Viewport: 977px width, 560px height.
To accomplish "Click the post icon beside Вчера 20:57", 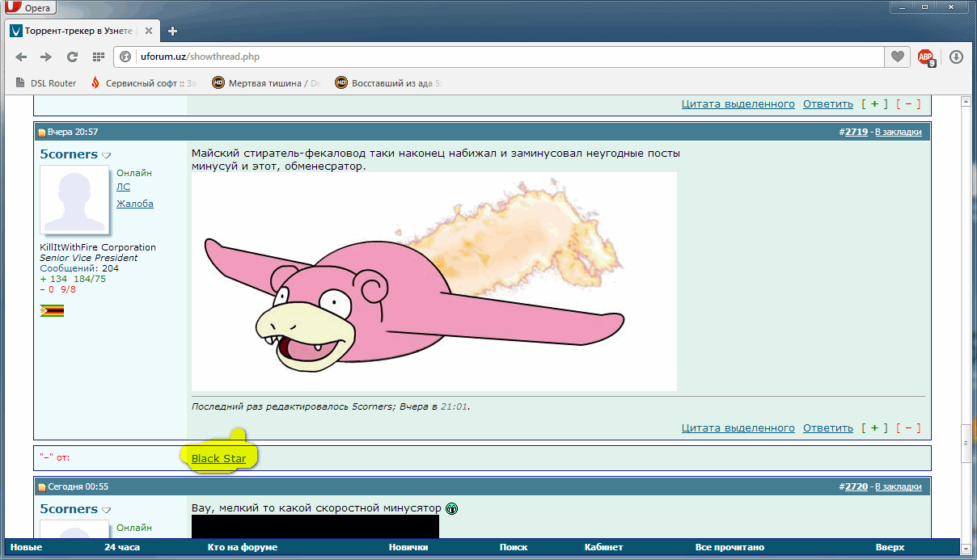I will pos(42,133).
